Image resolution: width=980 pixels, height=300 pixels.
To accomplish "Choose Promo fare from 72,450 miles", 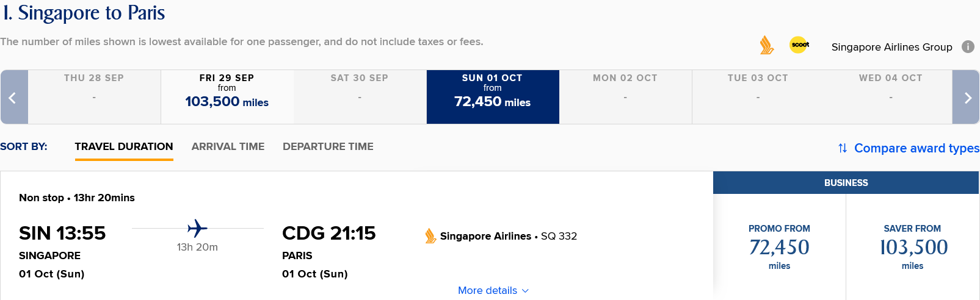I will [x=779, y=247].
